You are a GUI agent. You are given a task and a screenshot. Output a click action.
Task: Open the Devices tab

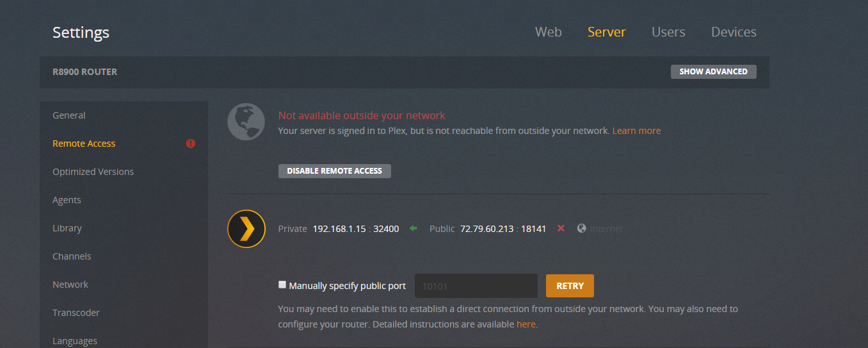tap(734, 32)
